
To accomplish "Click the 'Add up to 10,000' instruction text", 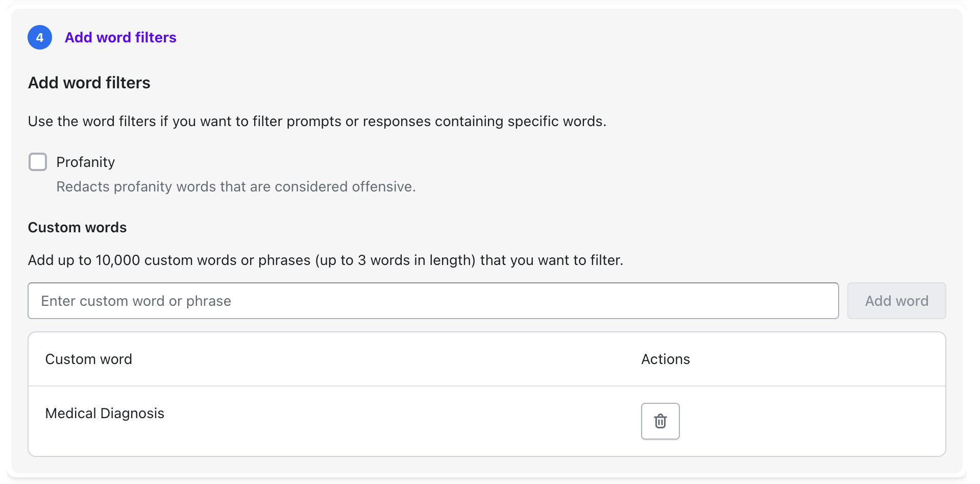I will [325, 260].
